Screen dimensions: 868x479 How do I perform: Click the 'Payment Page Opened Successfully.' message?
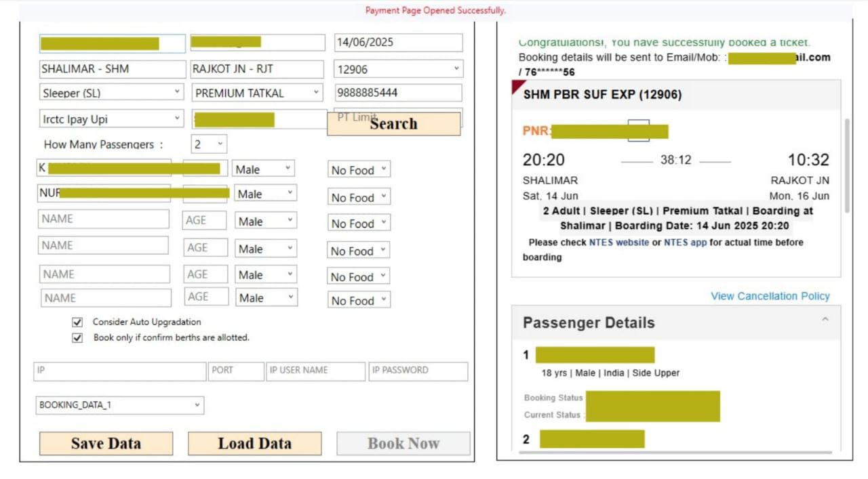coord(435,10)
